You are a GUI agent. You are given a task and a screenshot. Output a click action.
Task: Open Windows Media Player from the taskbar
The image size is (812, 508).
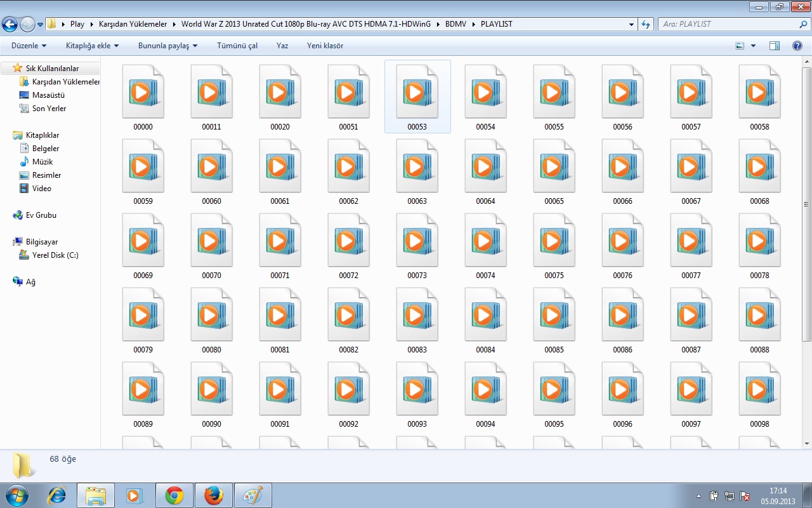(x=135, y=495)
